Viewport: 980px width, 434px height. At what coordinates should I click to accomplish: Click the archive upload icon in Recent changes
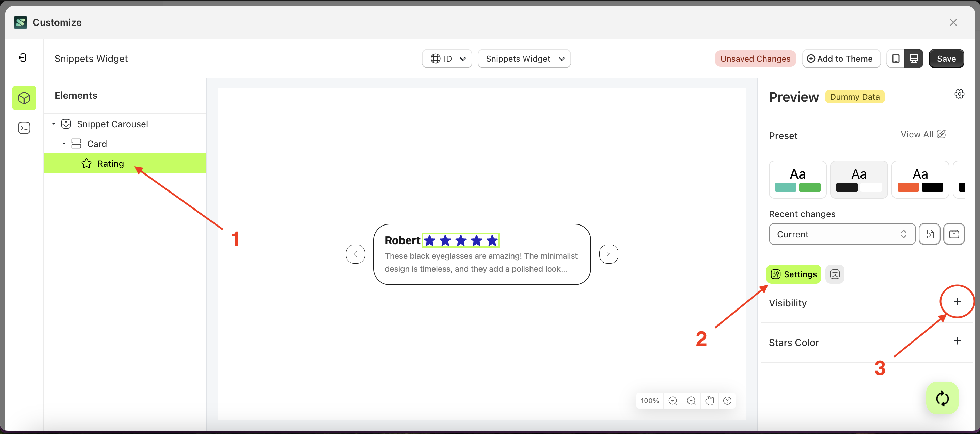pos(954,234)
